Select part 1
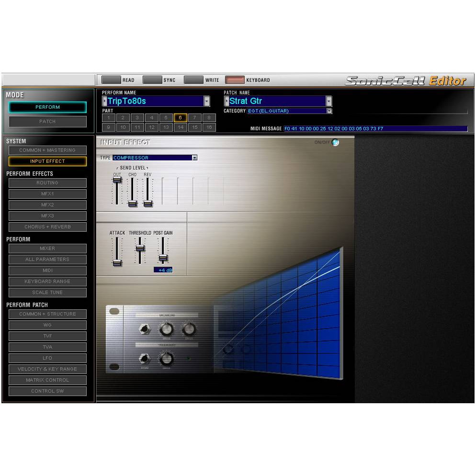 click(x=109, y=118)
